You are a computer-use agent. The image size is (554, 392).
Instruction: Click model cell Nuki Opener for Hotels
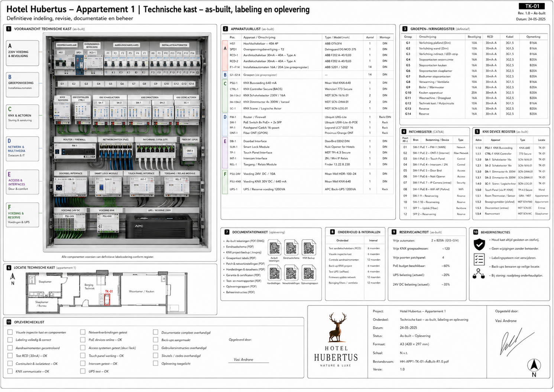(x=340, y=147)
